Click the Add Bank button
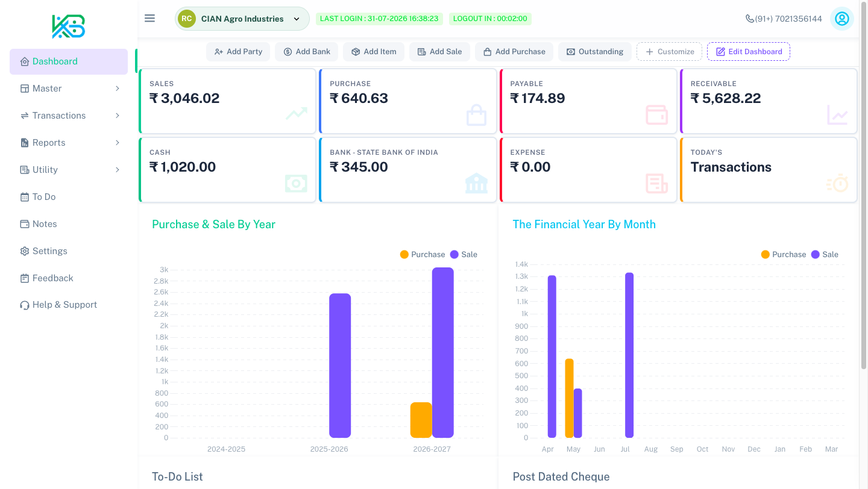The height and width of the screenshot is (489, 868). click(307, 52)
